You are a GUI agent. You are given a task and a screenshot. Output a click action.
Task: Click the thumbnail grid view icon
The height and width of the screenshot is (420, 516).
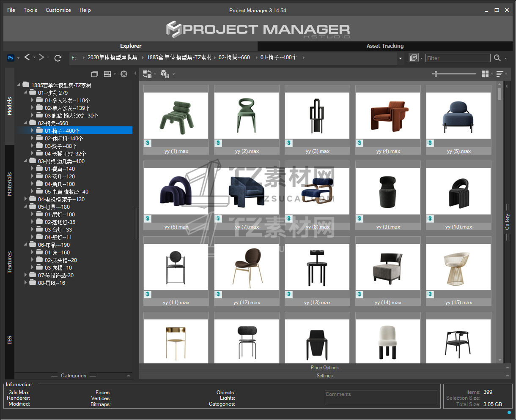pos(485,74)
